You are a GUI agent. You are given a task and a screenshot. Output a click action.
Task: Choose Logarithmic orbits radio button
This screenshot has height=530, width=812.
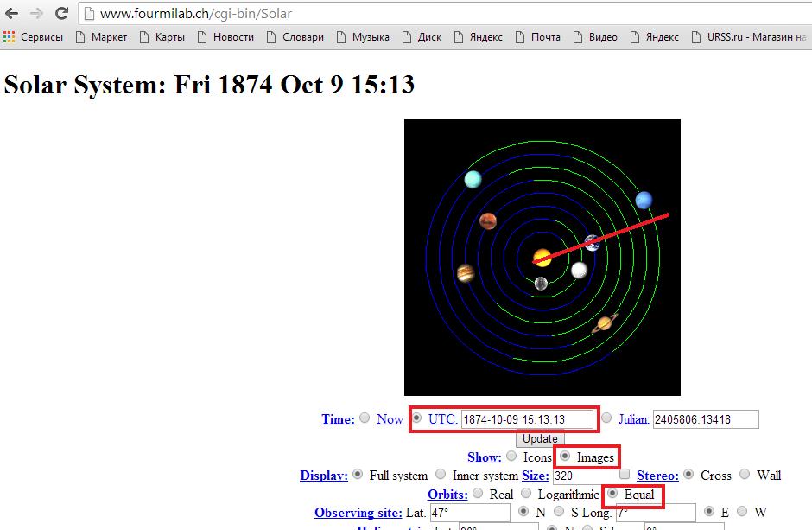point(525,494)
